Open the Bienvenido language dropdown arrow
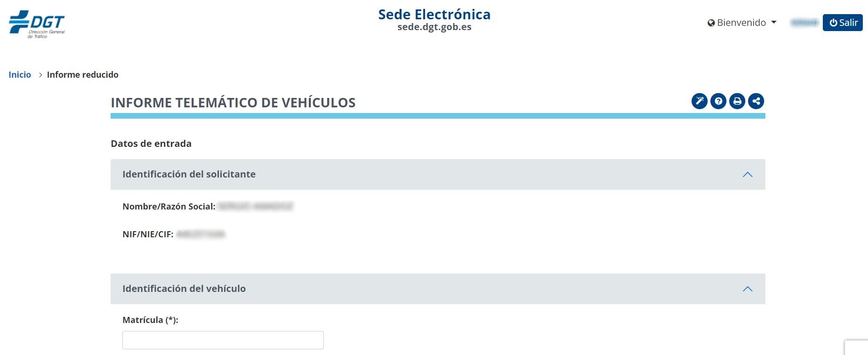 click(x=774, y=23)
